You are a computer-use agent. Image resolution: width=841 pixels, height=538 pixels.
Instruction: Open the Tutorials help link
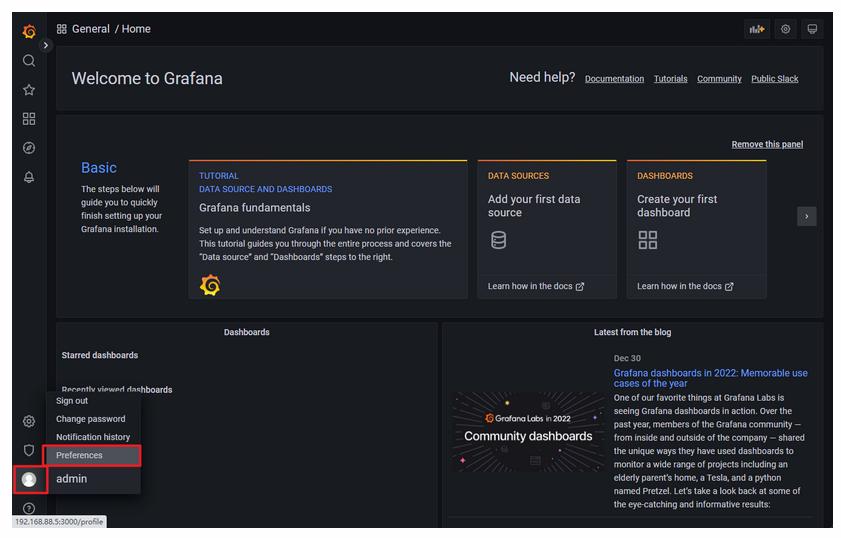pyautogui.click(x=670, y=79)
